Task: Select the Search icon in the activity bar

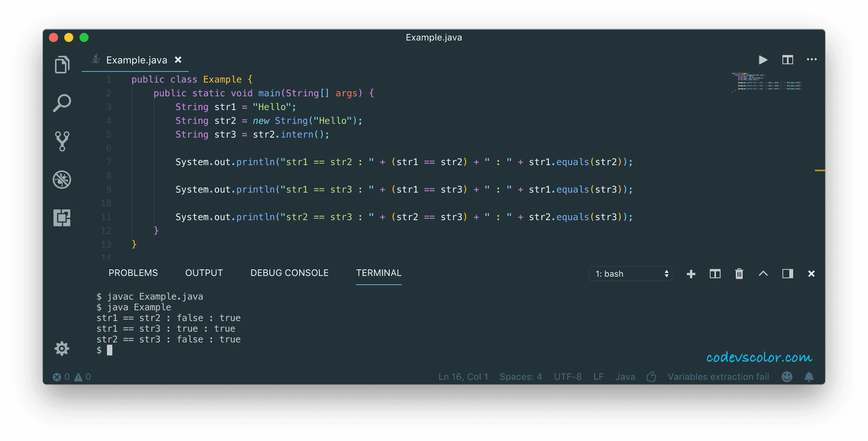Action: 62,102
